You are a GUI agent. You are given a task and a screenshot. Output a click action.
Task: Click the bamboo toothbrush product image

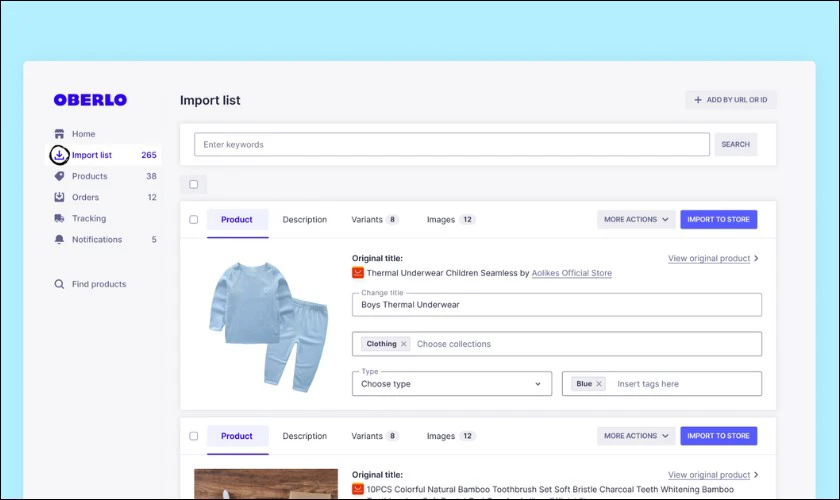pyautogui.click(x=266, y=484)
